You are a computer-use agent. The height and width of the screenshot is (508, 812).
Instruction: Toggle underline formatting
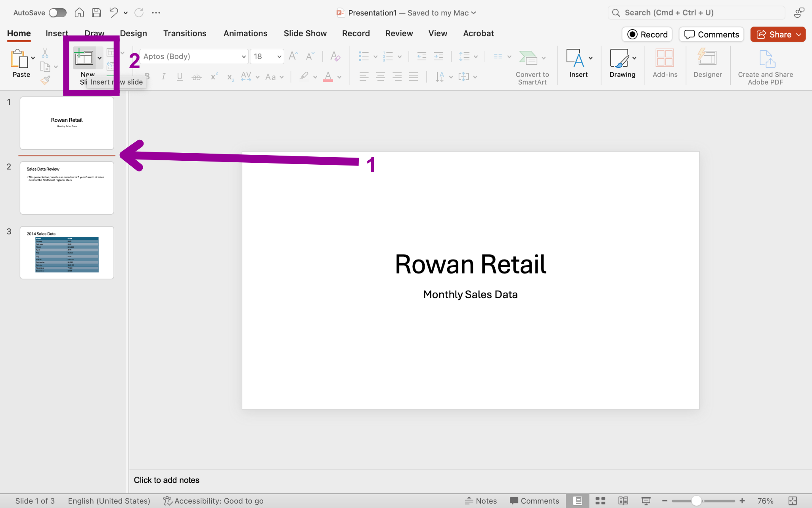pos(180,76)
